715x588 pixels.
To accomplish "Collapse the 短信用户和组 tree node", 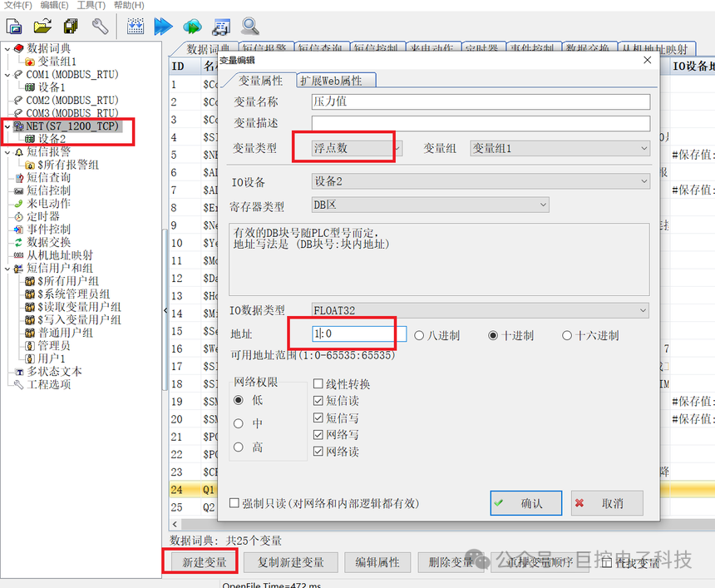I will [x=7, y=269].
